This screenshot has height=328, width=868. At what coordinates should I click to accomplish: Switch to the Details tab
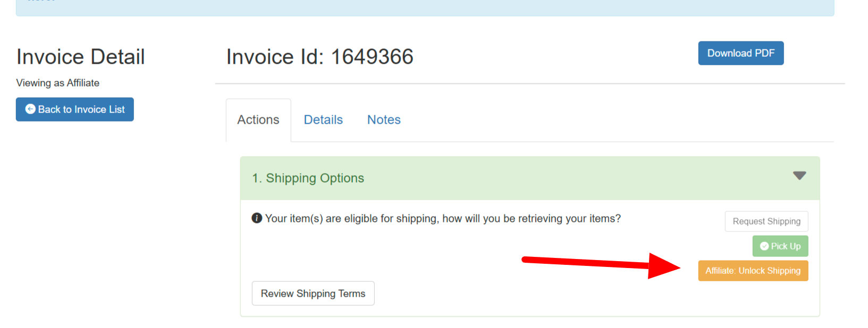pyautogui.click(x=323, y=120)
